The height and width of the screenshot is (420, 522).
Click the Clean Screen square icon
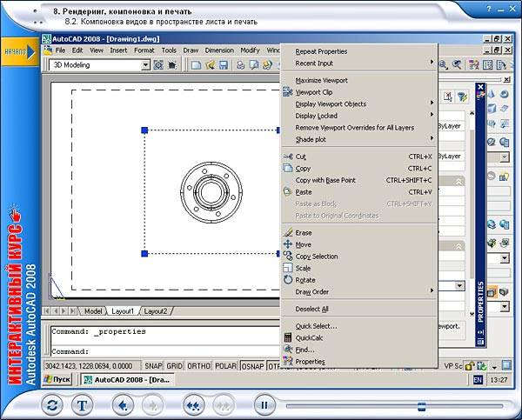[x=506, y=365]
